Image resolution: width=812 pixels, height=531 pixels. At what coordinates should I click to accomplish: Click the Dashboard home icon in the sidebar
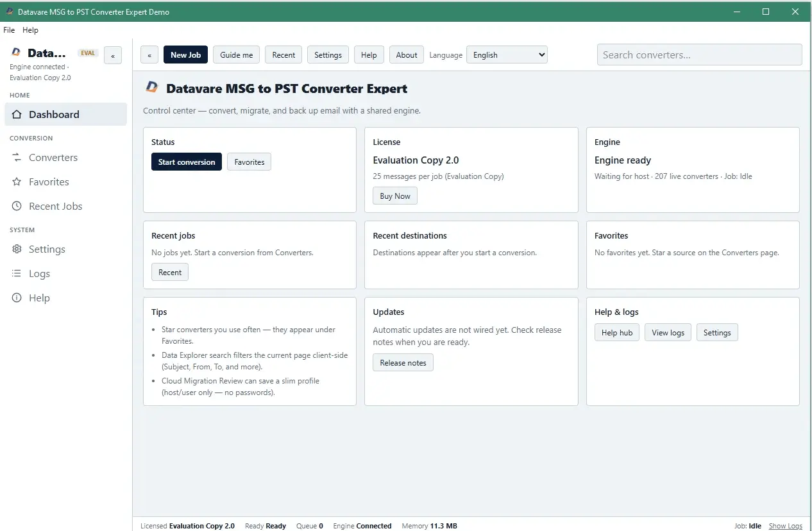17,114
